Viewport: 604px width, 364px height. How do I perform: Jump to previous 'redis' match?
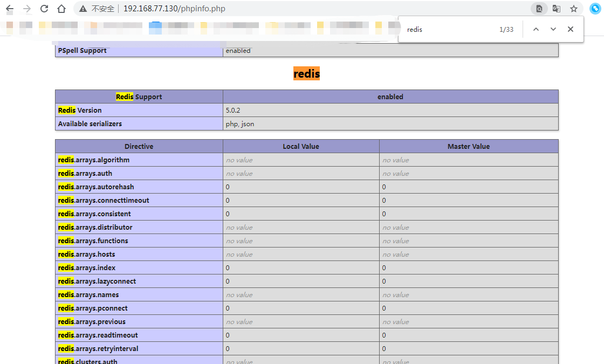coord(536,29)
